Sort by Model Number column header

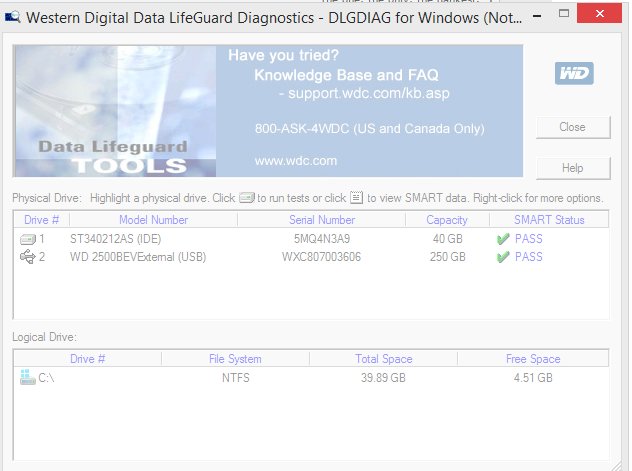tap(154, 220)
